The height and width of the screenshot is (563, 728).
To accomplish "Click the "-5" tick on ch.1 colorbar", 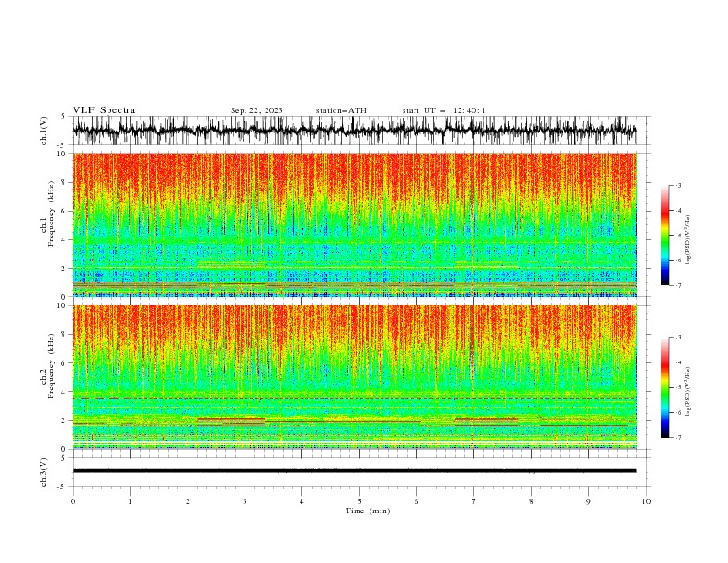I will (678, 236).
